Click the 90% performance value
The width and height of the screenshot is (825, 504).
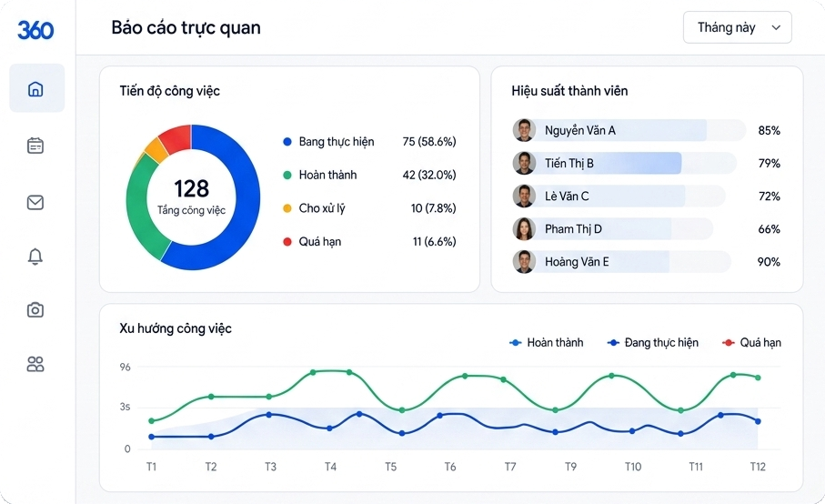[x=769, y=262]
